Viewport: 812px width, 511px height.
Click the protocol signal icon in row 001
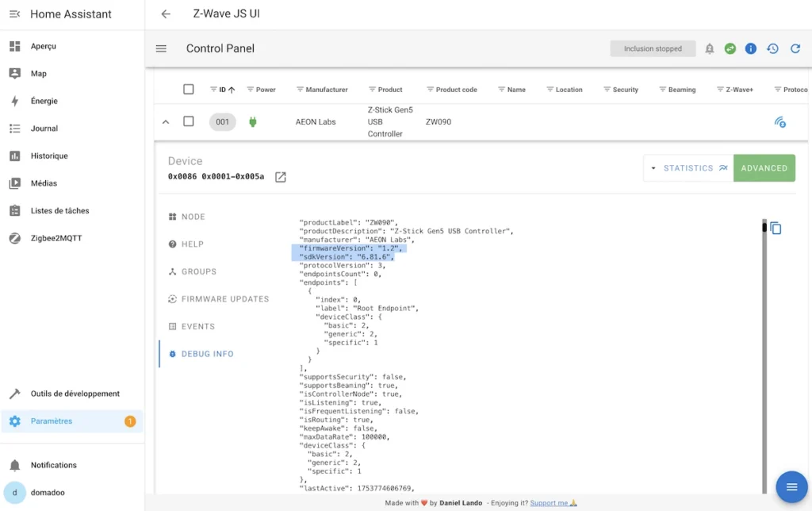(780, 122)
